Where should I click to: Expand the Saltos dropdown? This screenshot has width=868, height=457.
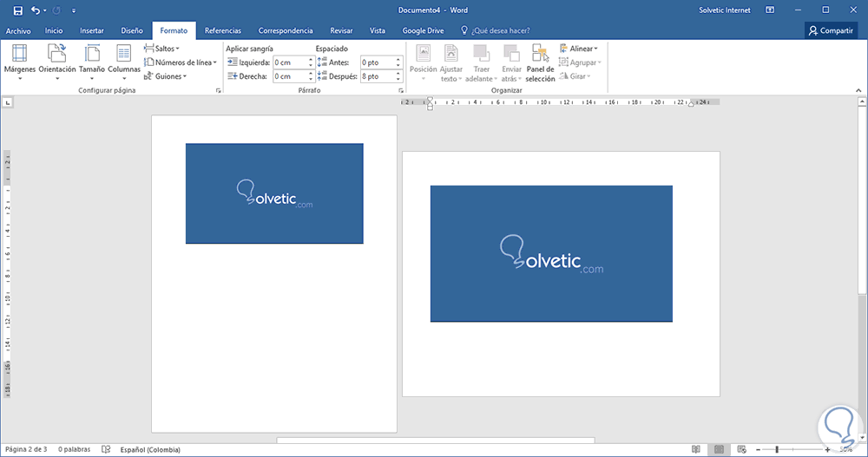click(165, 49)
